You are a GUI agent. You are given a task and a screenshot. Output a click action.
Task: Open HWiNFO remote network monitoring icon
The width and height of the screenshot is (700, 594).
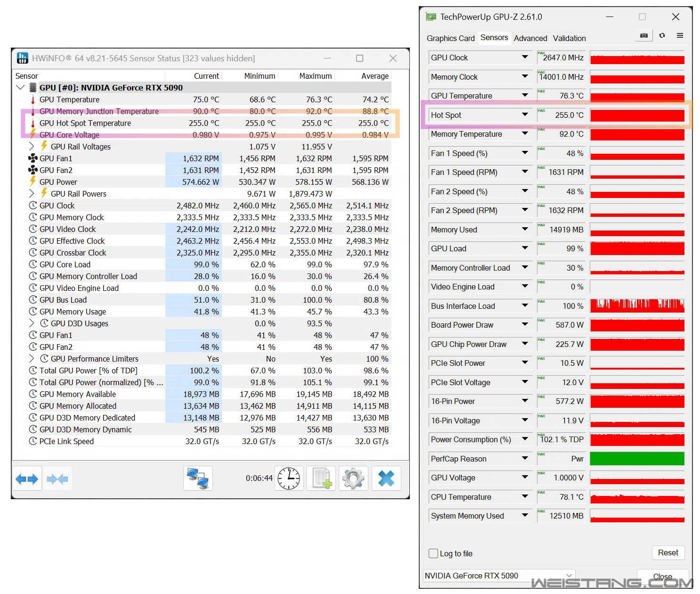(x=198, y=479)
